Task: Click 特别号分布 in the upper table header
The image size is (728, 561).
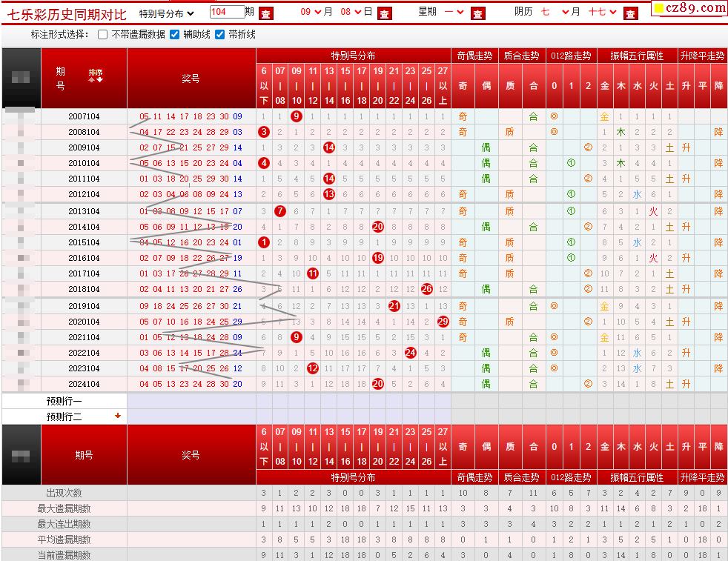Action: 353,56
